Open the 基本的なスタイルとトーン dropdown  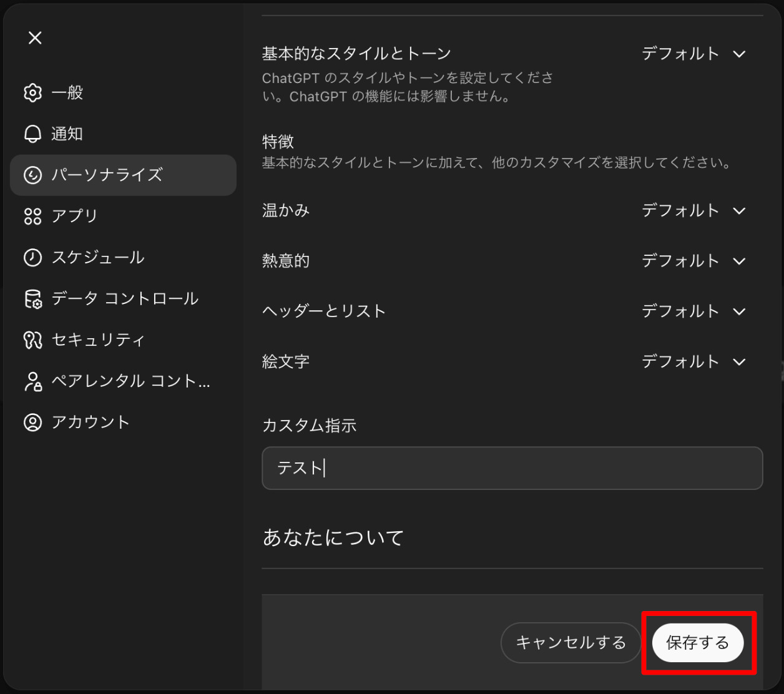[693, 54]
